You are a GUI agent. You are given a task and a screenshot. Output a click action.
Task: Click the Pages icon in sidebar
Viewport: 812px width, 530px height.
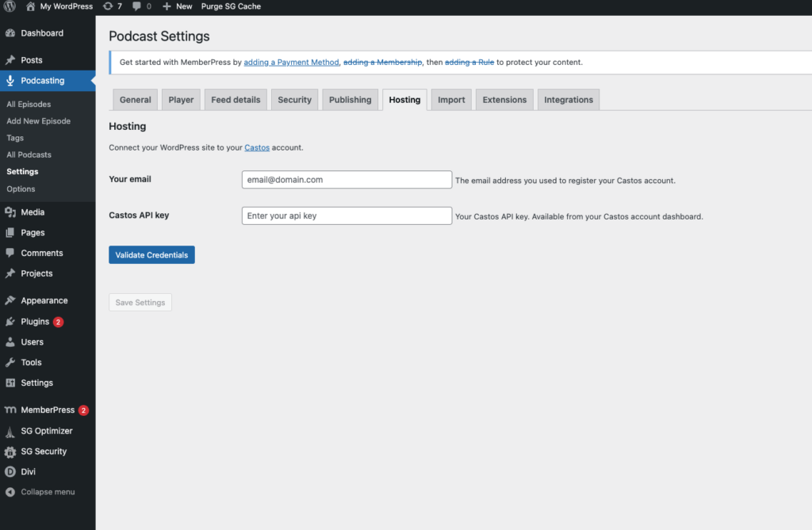tap(10, 233)
